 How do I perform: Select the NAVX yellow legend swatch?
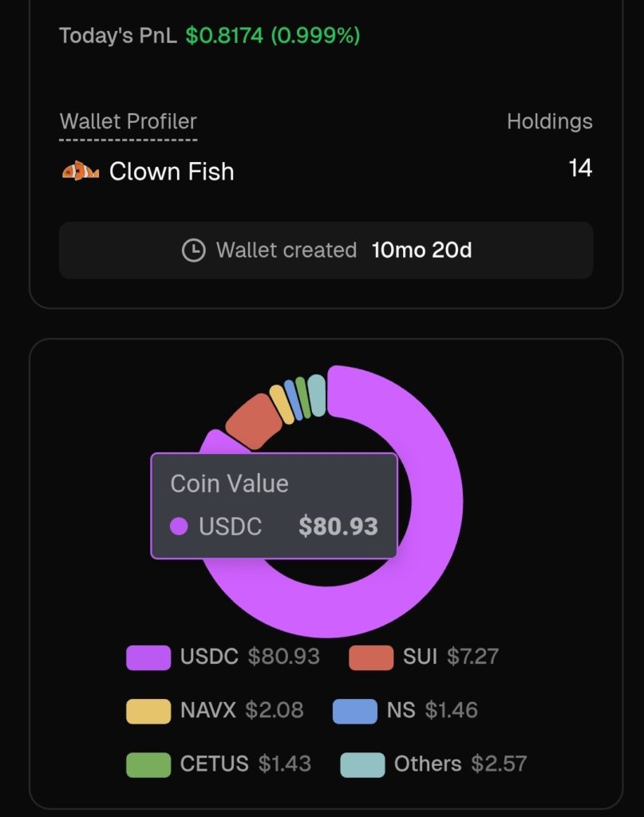(x=148, y=711)
